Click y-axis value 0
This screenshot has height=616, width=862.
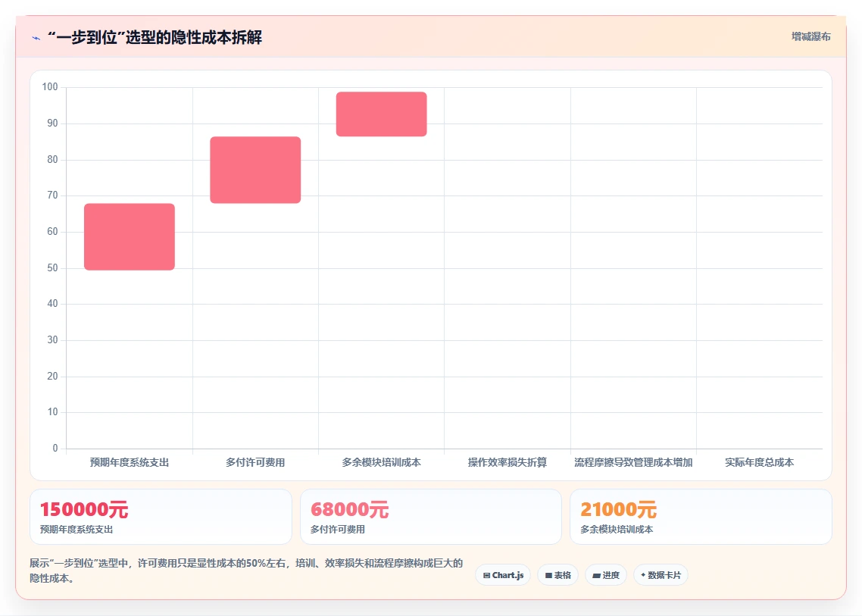coord(55,449)
